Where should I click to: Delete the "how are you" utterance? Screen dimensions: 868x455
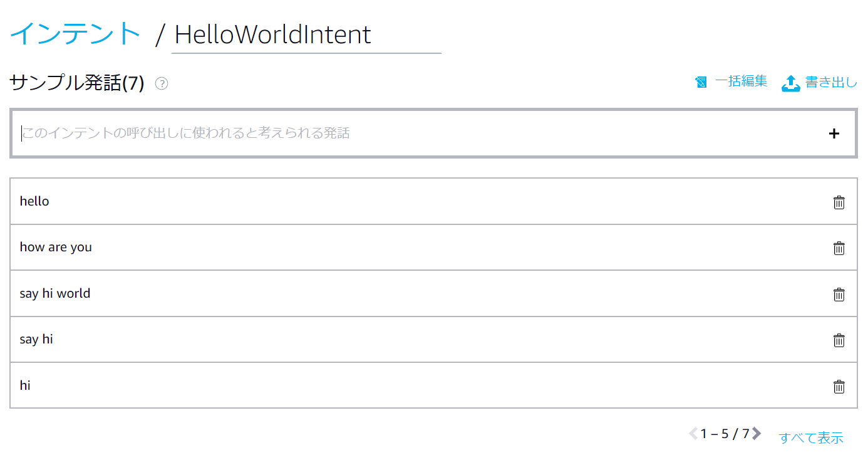(x=839, y=248)
